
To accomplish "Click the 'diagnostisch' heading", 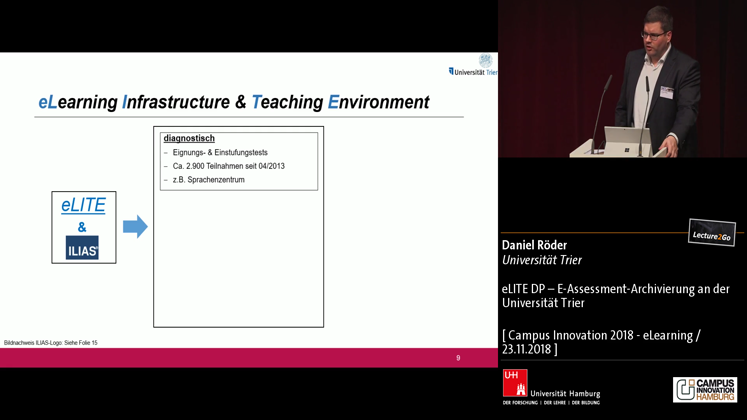I will click(189, 138).
